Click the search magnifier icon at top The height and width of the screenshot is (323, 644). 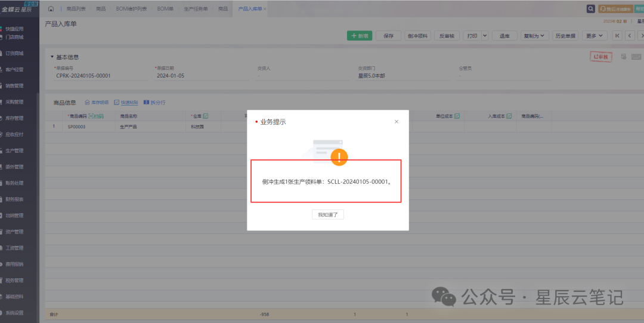591,9
